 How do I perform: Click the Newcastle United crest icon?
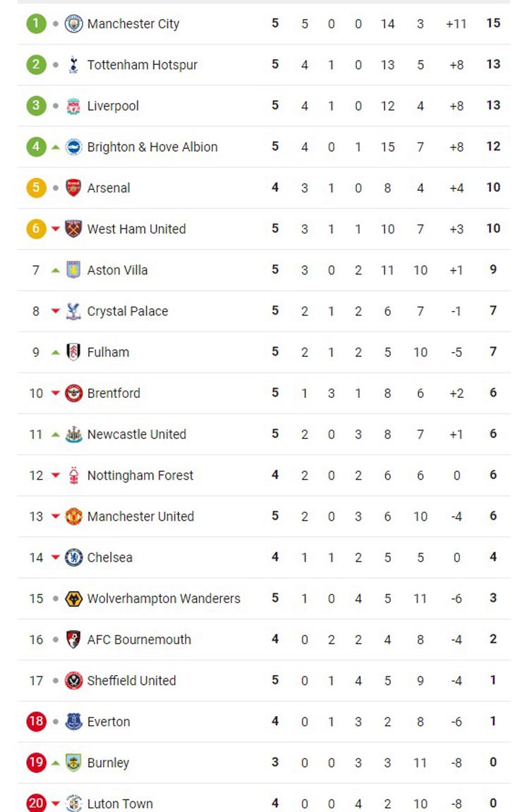(73, 435)
